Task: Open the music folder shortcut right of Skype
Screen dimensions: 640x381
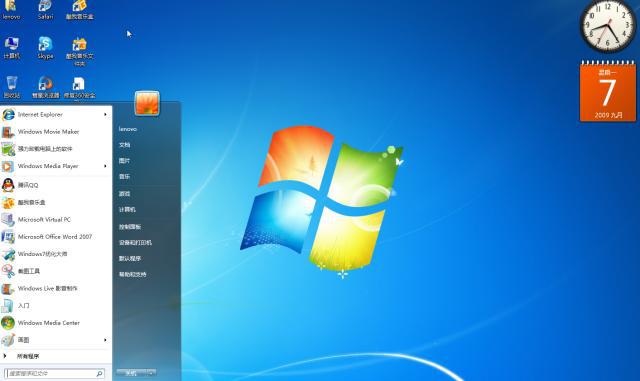Action: (79, 51)
